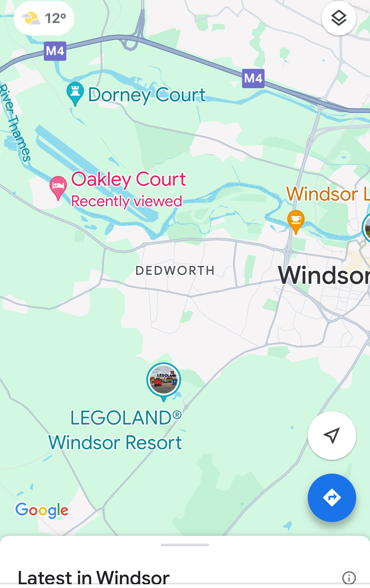Screen dimensions: 370x588
Task: Center map on my location arrow
Action: (332, 435)
